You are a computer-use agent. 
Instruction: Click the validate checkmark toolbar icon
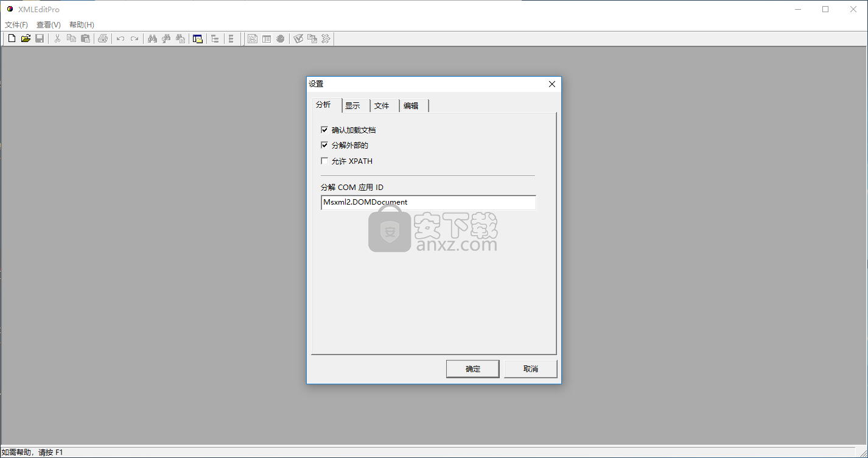[x=298, y=39]
